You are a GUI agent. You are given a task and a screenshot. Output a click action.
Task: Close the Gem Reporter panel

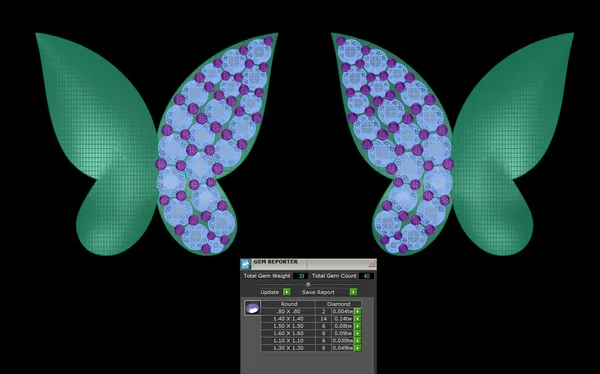[372, 264]
